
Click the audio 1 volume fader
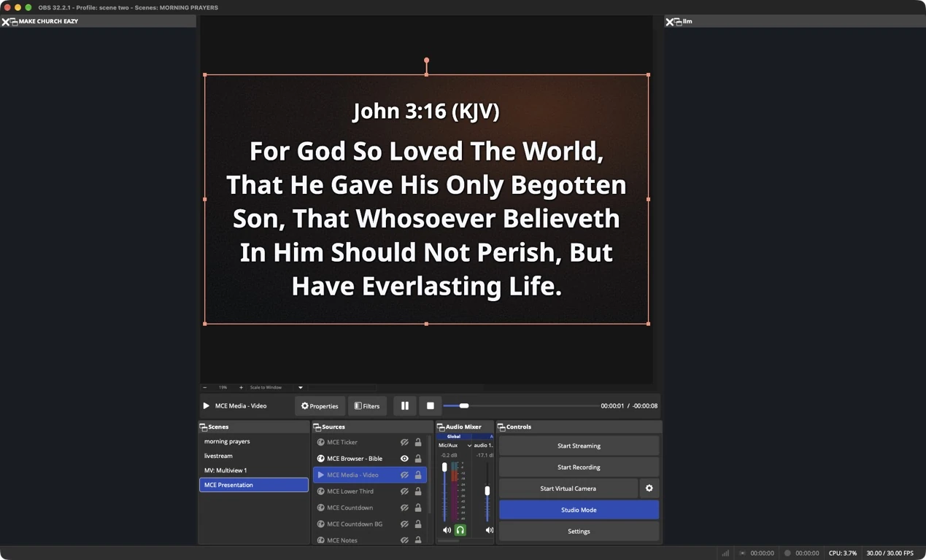click(487, 491)
